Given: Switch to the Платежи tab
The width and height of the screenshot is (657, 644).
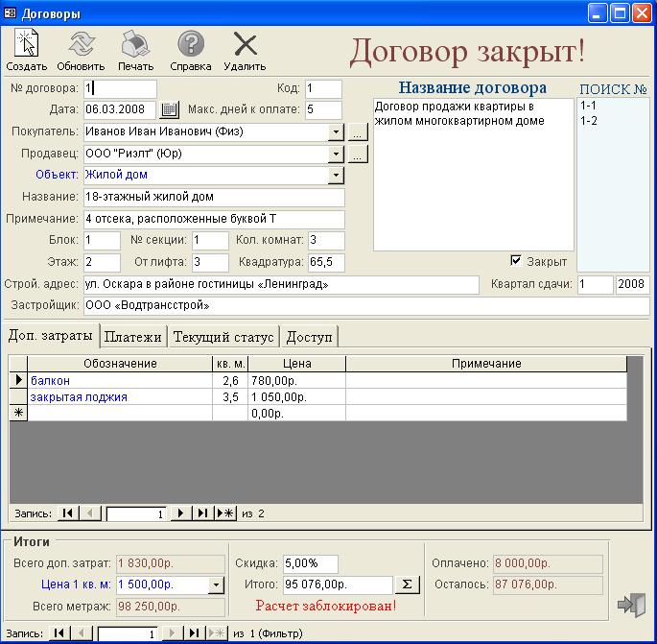Looking at the screenshot, I should [132, 337].
